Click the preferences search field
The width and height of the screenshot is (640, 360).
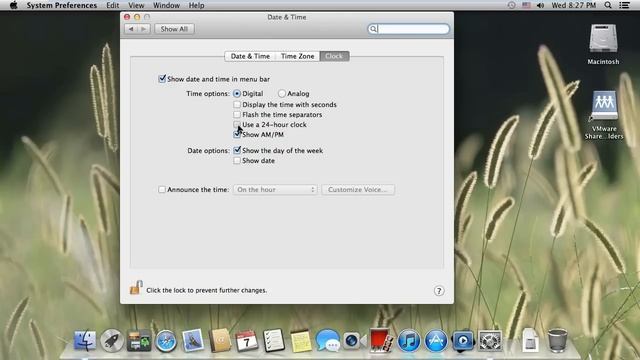point(409,29)
